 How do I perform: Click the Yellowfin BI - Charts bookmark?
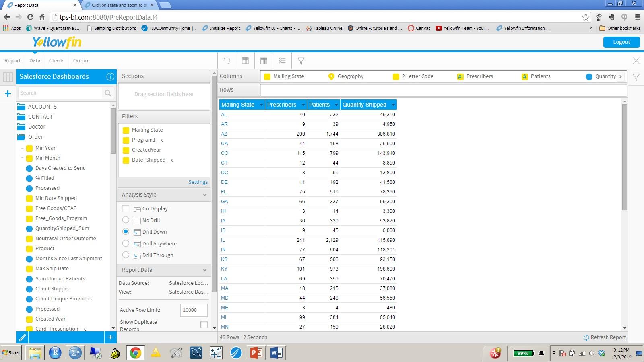click(x=272, y=28)
